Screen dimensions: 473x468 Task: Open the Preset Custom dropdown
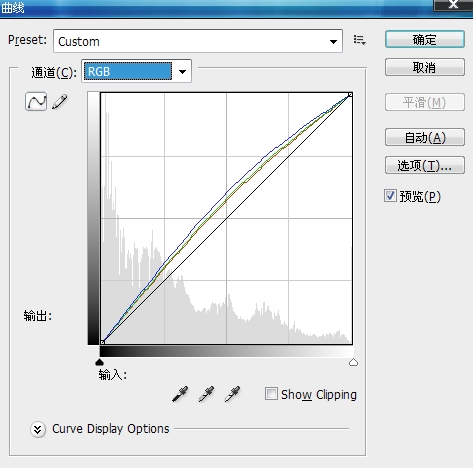pyautogui.click(x=198, y=41)
